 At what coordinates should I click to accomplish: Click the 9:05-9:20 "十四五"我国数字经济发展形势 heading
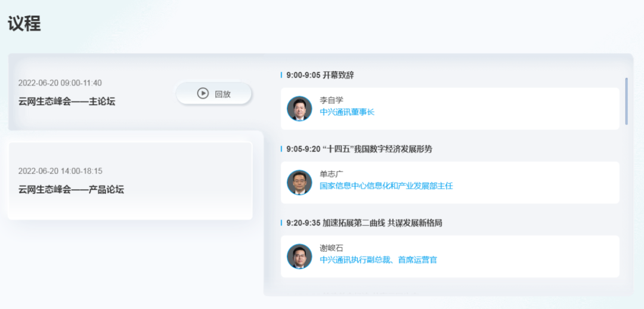coord(359,149)
